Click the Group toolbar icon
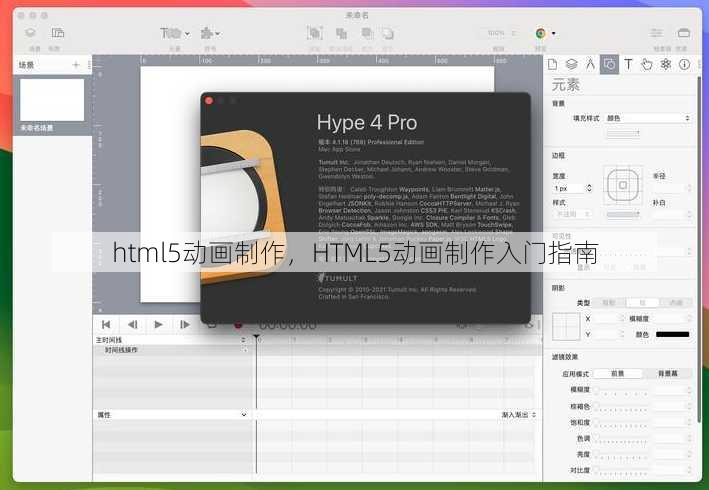This screenshot has height=490, width=709. coord(315,33)
